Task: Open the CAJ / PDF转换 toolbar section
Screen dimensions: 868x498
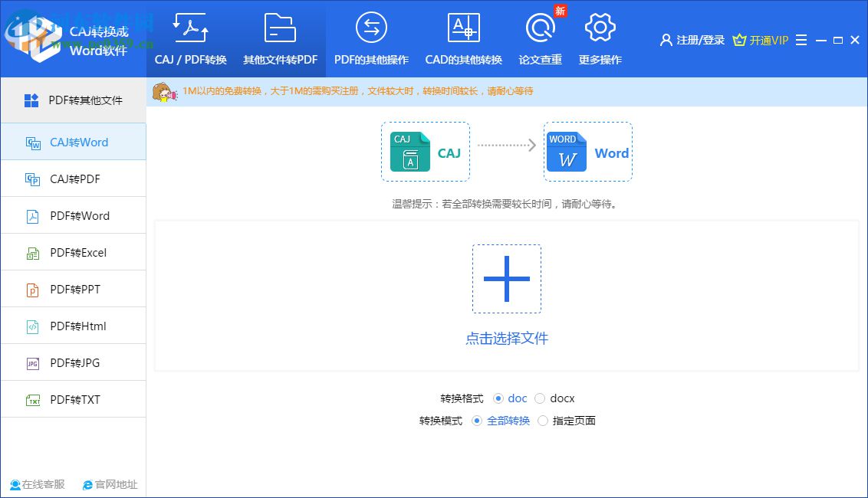Action: (x=190, y=38)
